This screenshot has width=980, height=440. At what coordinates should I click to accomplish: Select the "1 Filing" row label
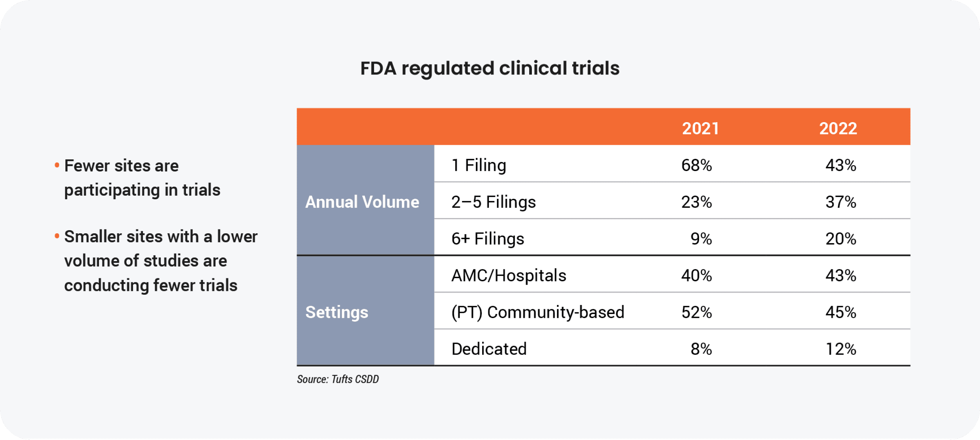pyautogui.click(x=479, y=165)
